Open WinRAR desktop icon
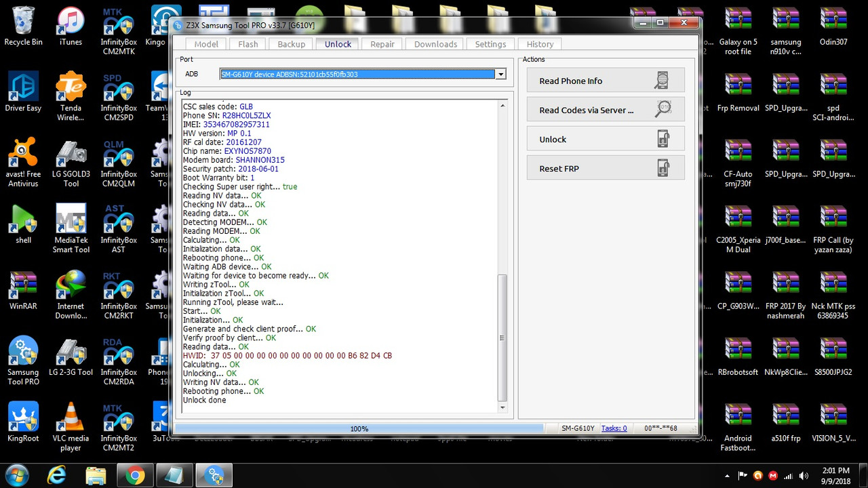This screenshot has width=868, height=488. point(23,291)
